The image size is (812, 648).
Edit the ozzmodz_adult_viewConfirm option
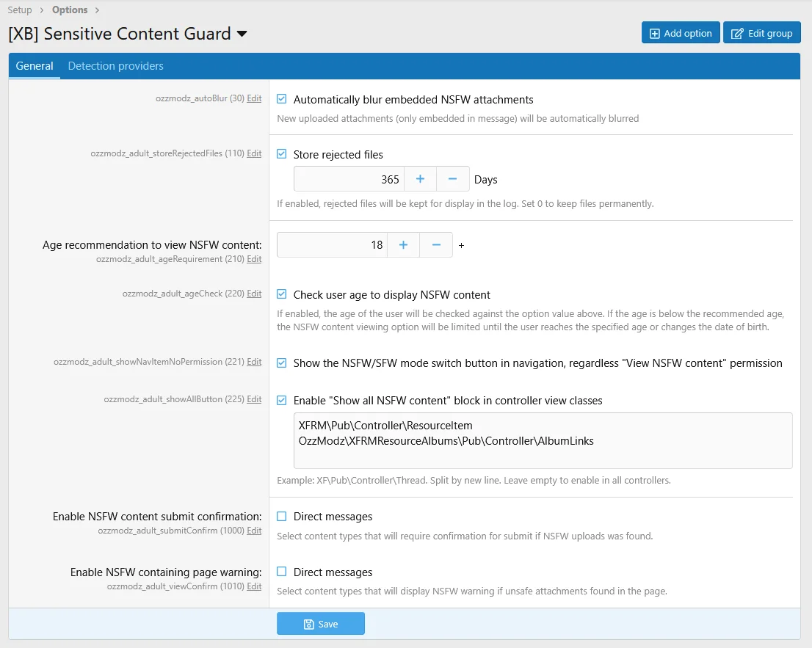(x=254, y=586)
